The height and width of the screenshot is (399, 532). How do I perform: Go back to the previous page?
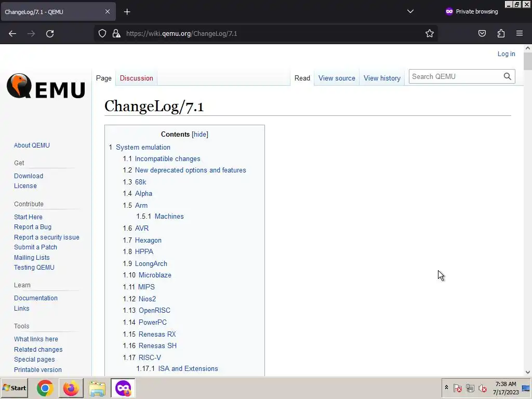point(12,34)
